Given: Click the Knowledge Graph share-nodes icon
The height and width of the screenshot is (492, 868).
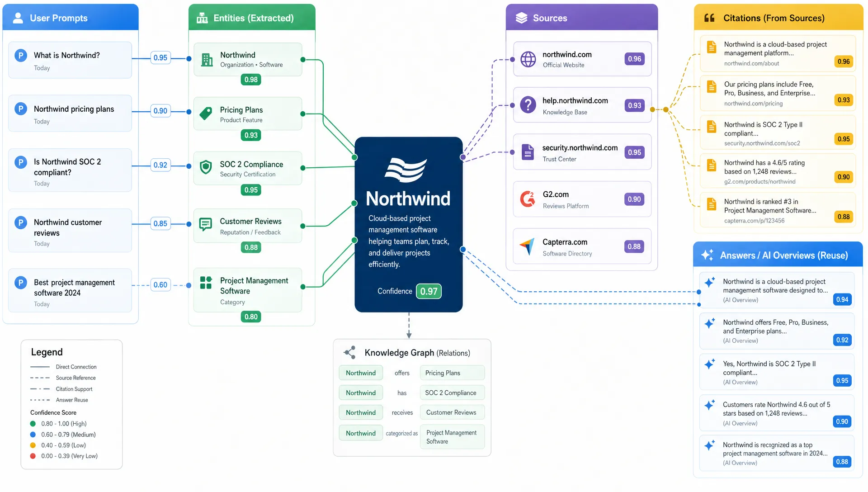Looking at the screenshot, I should [349, 352].
